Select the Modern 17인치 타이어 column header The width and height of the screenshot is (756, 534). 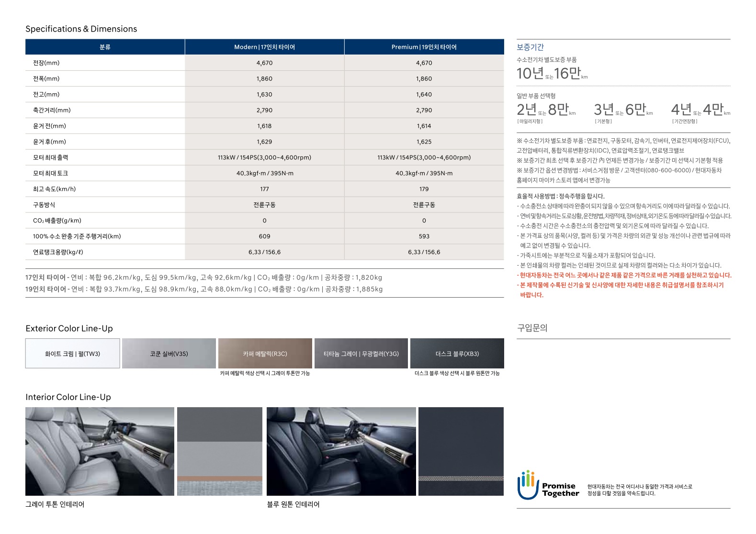tap(264, 47)
